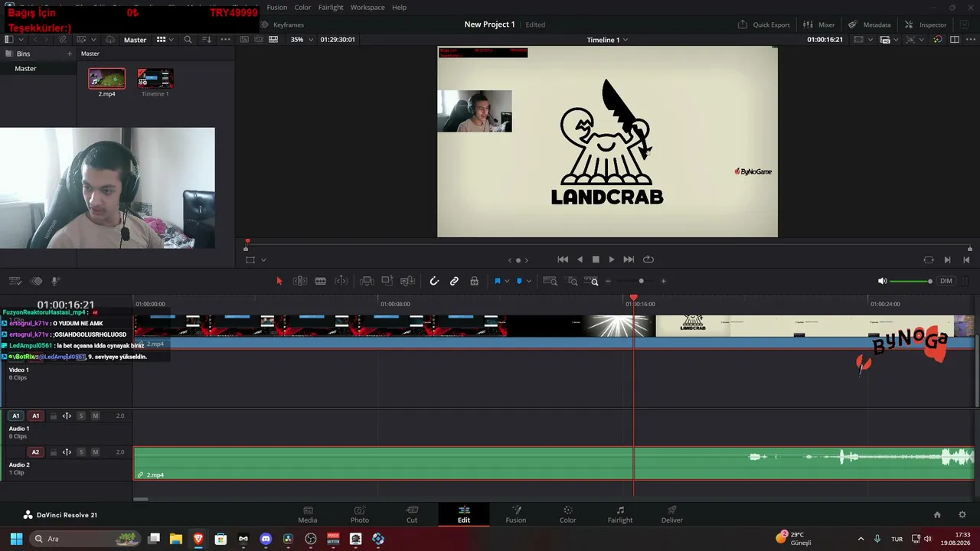Add a blue marker on timeline
The height and width of the screenshot is (551, 980).
coord(519,281)
